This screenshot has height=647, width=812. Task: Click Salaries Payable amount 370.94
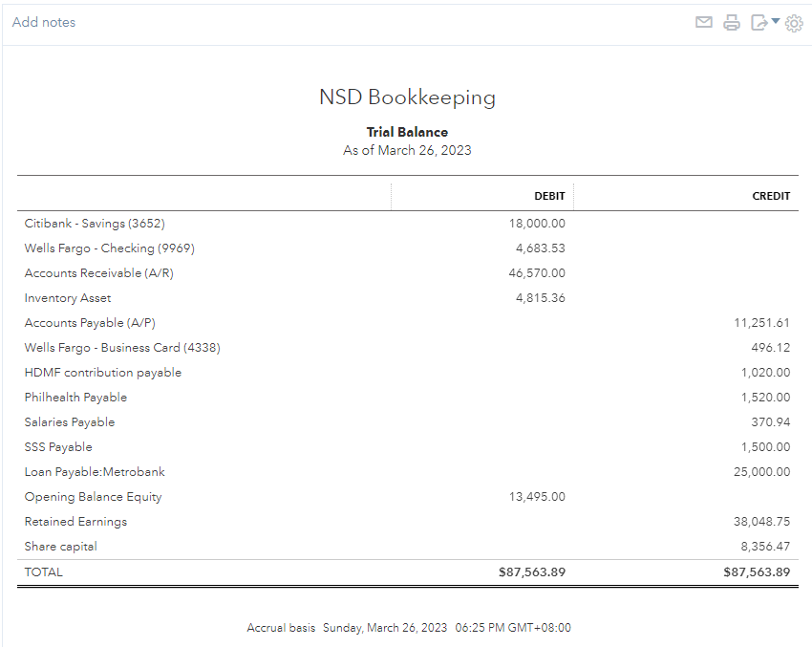770,422
